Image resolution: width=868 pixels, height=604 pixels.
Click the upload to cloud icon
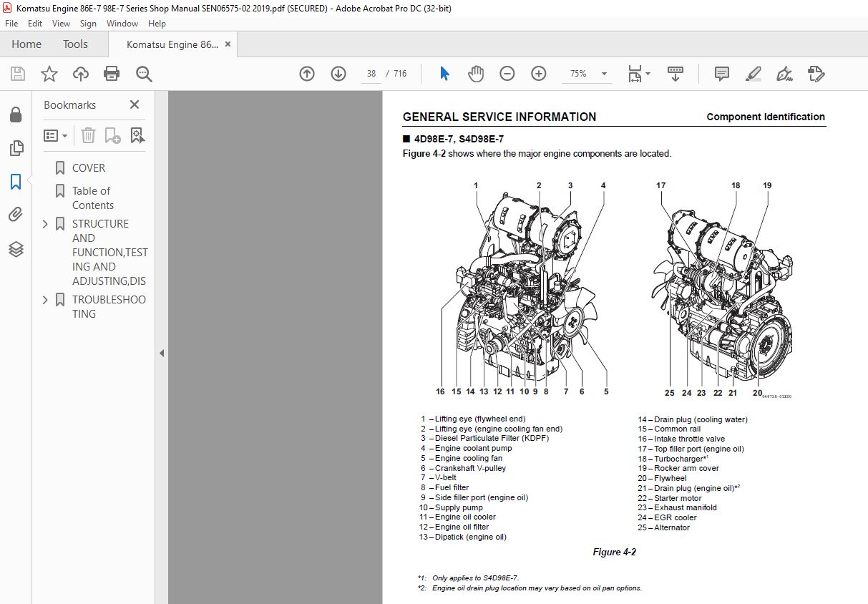click(81, 74)
